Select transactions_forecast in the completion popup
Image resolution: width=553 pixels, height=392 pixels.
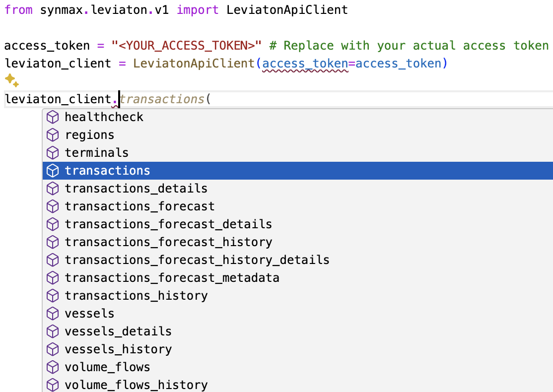pos(139,206)
